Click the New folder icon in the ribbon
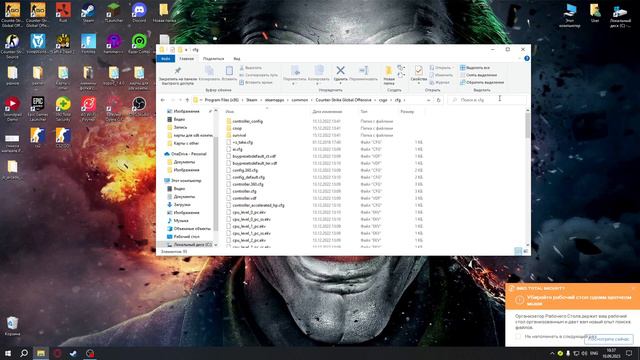Viewport: 640px width, 360px height. pos(389,70)
